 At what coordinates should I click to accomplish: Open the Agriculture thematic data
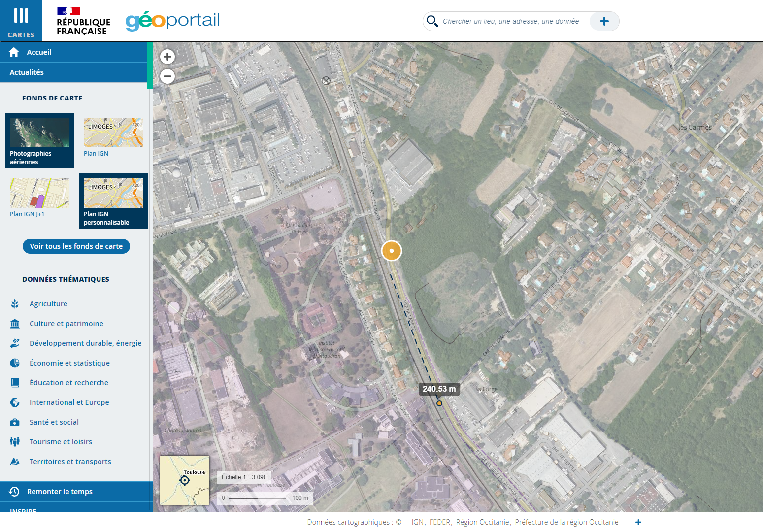[x=48, y=304]
